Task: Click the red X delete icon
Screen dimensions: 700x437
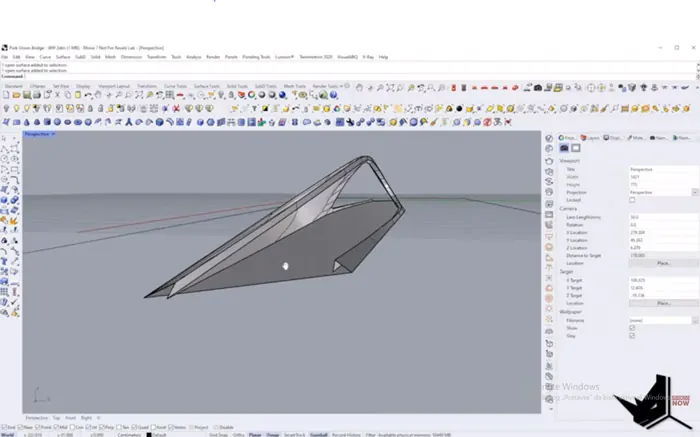Action: coord(176,108)
